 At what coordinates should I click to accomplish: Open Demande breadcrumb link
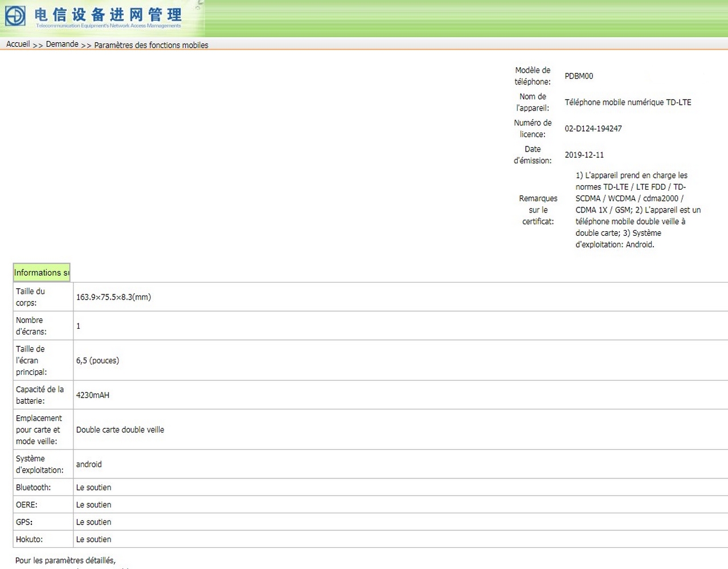click(62, 44)
